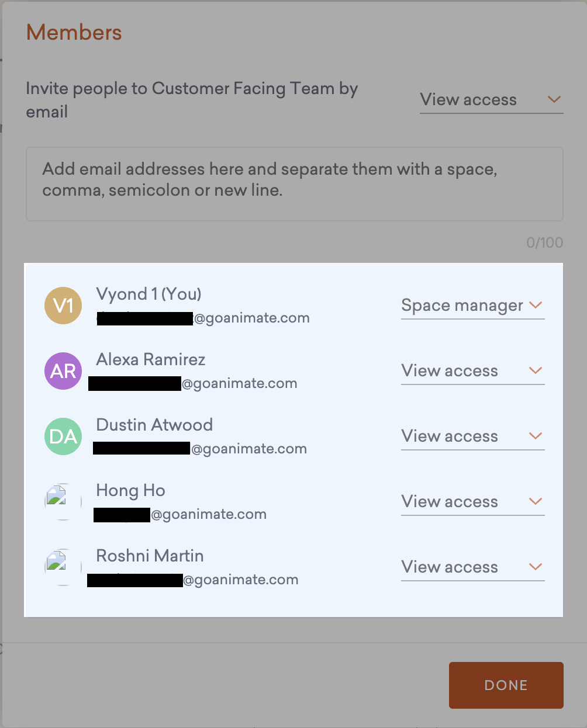587x728 pixels.
Task: Click the chevron arrow beside Space manager
Action: [x=536, y=305]
